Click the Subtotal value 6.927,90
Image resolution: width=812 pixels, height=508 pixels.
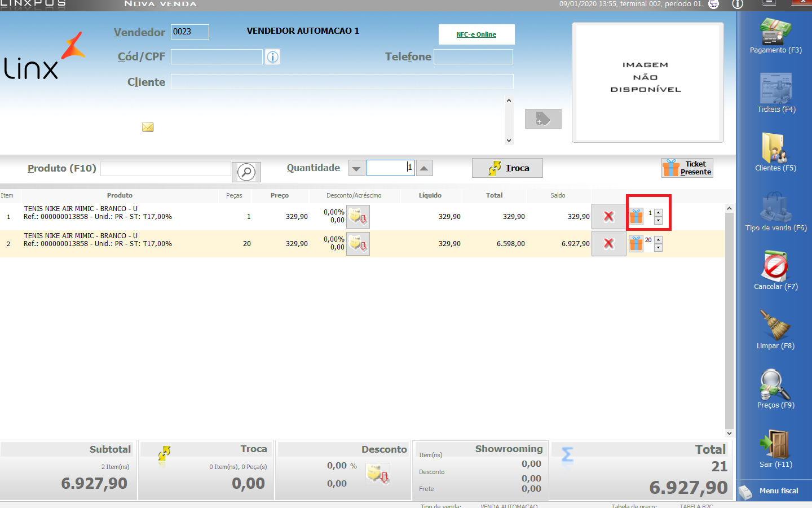tap(94, 483)
